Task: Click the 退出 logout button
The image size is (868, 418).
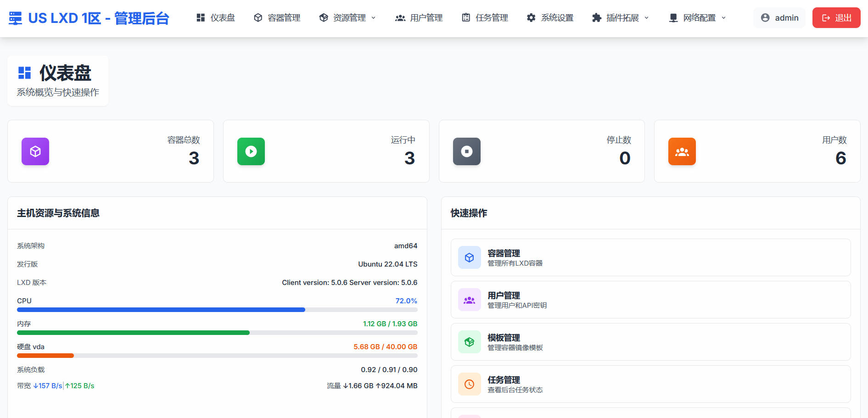Action: click(836, 18)
